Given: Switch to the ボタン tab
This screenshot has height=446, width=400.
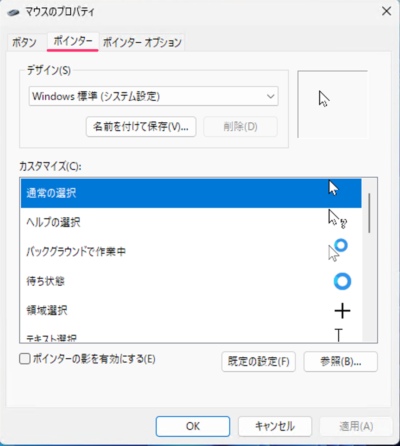Looking at the screenshot, I should pyautogui.click(x=24, y=42).
